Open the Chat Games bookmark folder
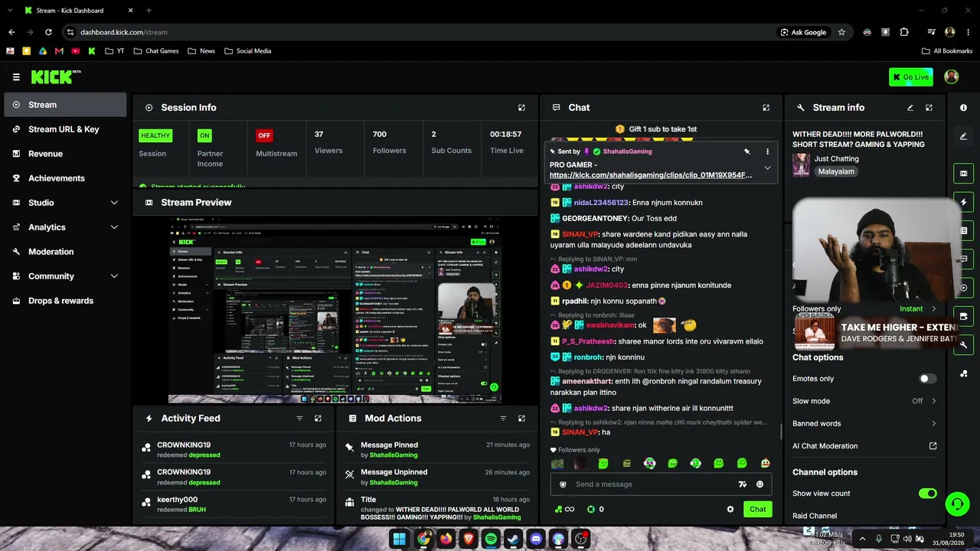 click(156, 51)
